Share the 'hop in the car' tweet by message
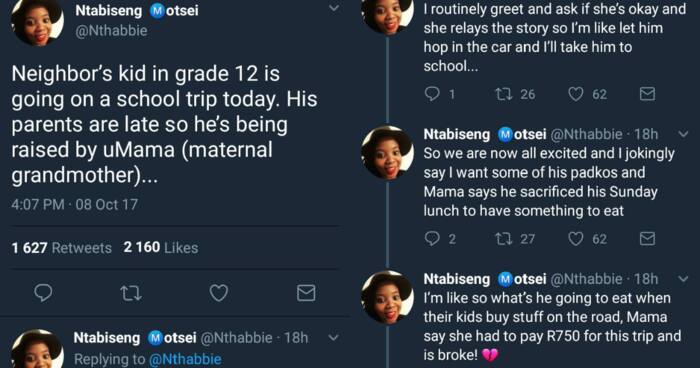 (647, 94)
